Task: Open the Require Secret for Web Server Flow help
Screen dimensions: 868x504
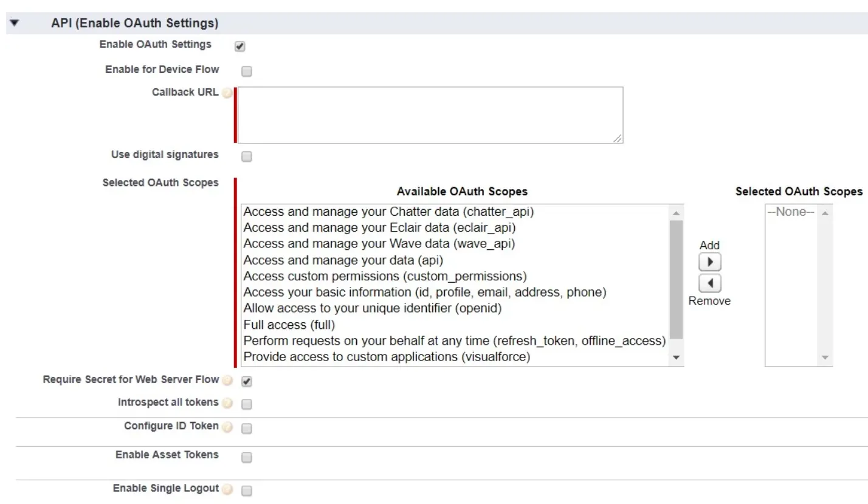Action: (227, 379)
